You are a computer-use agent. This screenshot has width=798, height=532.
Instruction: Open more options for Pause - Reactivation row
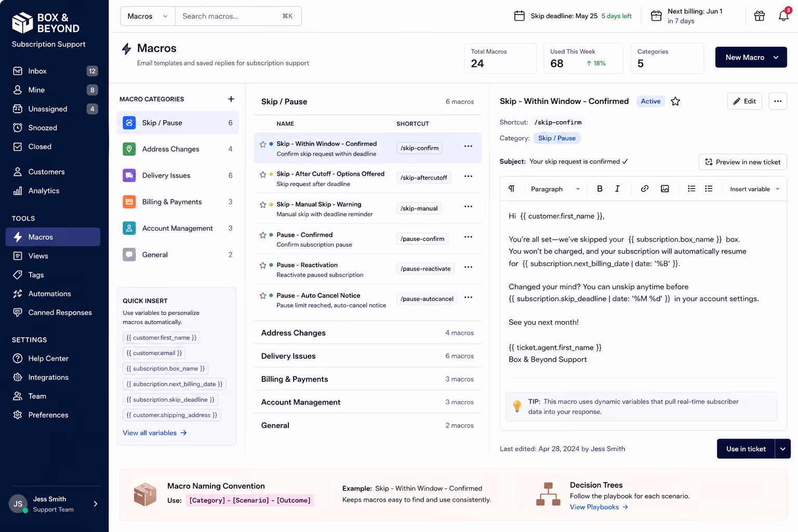468,267
